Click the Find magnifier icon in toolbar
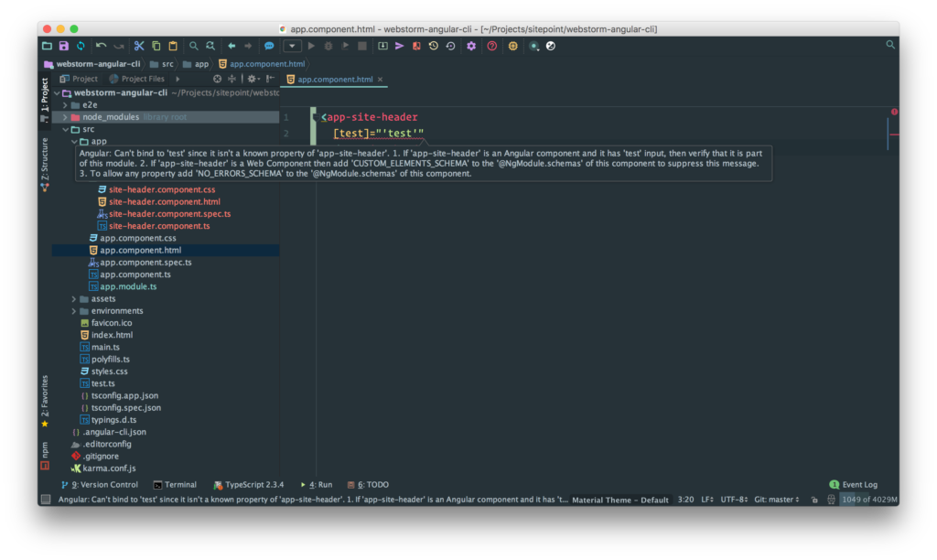The width and height of the screenshot is (937, 560). 193,46
